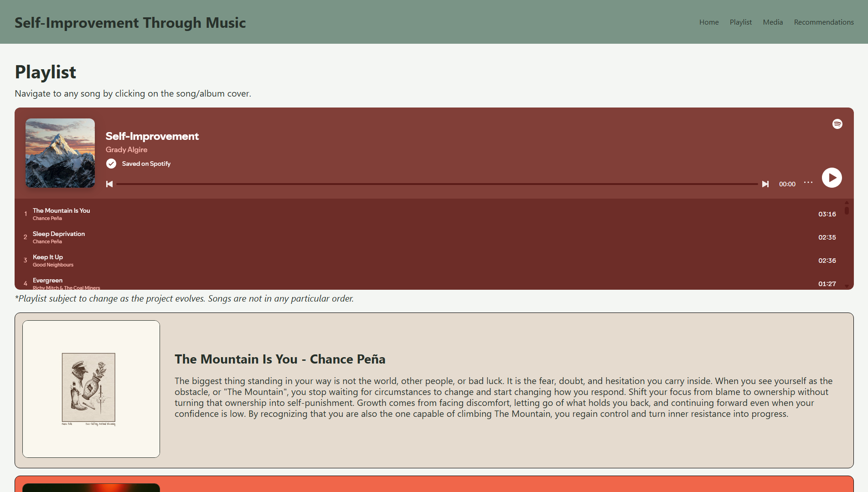This screenshot has width=868, height=492.
Task: Open Grady Algire playlist author link
Action: click(x=126, y=149)
